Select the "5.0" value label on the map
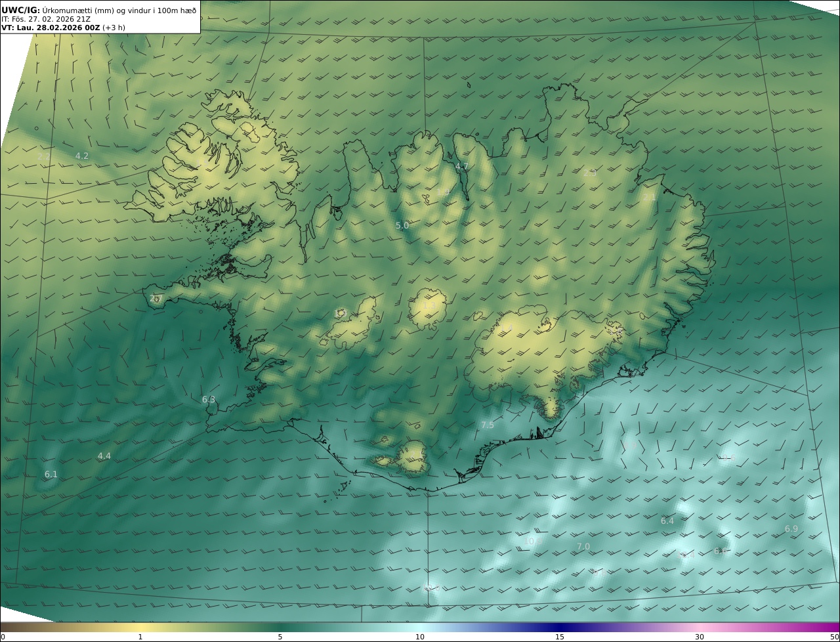Viewport: 840px width, 642px height. (402, 225)
